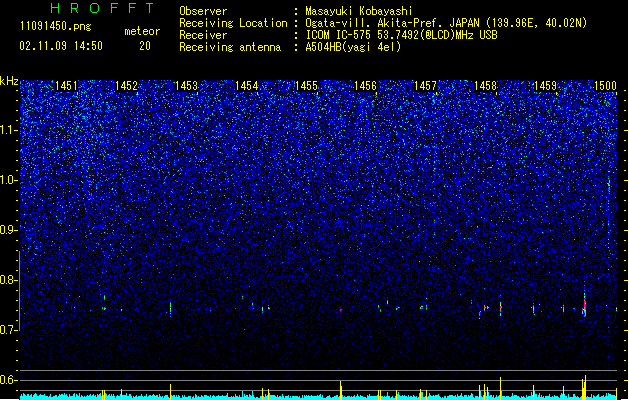The width and height of the screenshot is (629, 400).
Task: Click antenna text A504HB(yagi 4el)
Action: coord(353,47)
